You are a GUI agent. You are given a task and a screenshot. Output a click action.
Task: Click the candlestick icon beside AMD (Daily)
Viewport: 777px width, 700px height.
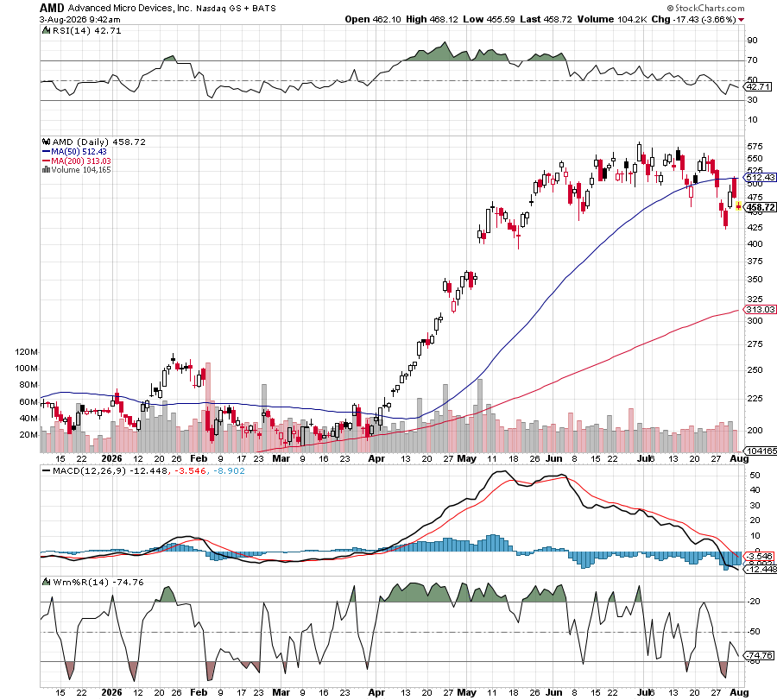click(47, 142)
